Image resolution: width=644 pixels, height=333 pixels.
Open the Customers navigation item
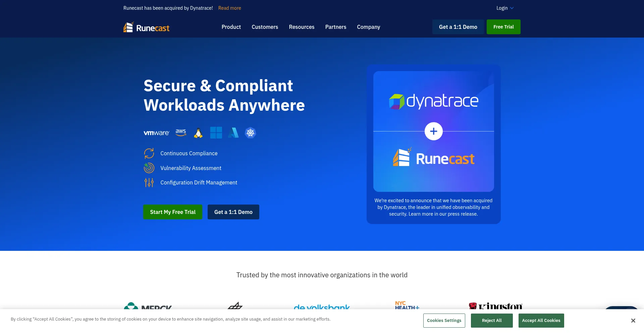tap(265, 27)
